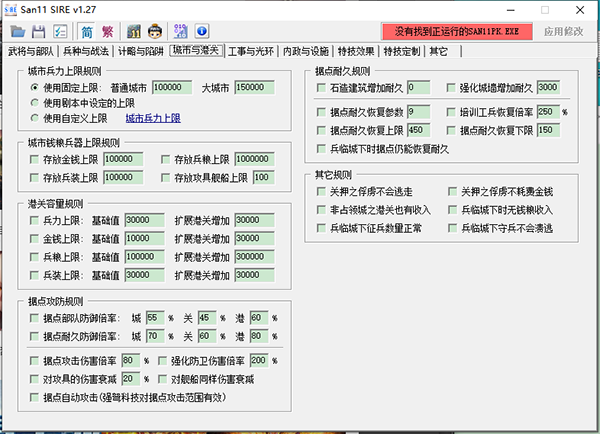Enable 对舰船同样伤害衰减 checkbox

click(163, 379)
